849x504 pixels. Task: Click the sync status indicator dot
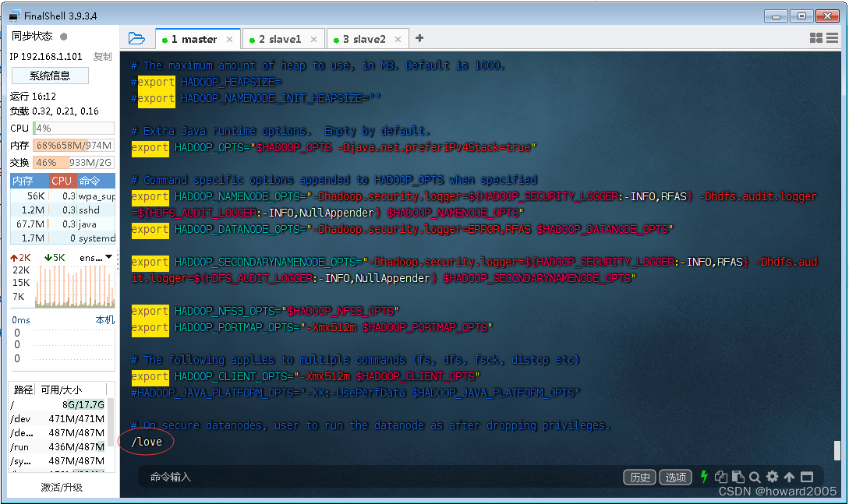[63, 37]
